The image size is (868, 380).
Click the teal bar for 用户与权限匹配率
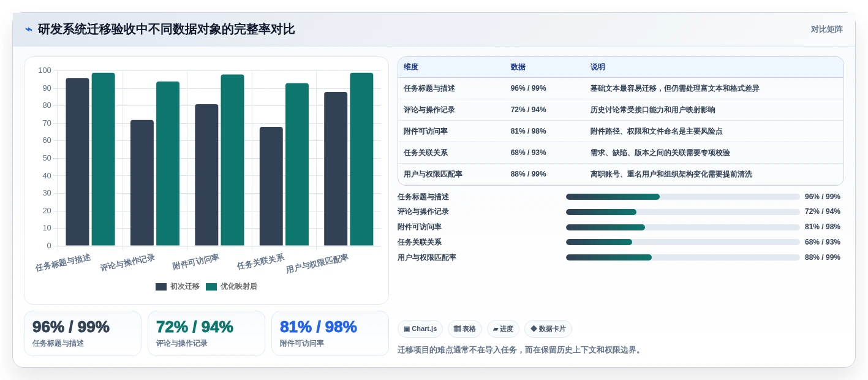coord(361,159)
